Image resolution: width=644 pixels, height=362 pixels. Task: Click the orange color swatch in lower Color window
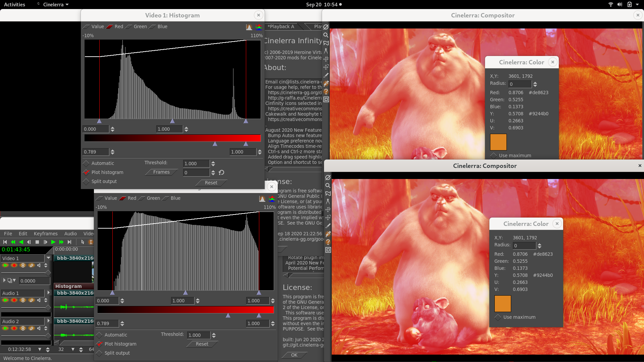click(x=502, y=304)
